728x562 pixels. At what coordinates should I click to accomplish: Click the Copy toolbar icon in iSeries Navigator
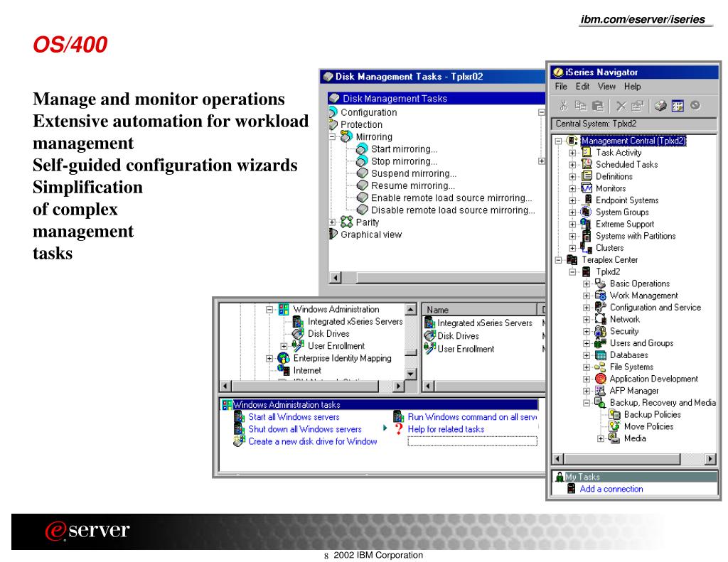coord(580,106)
